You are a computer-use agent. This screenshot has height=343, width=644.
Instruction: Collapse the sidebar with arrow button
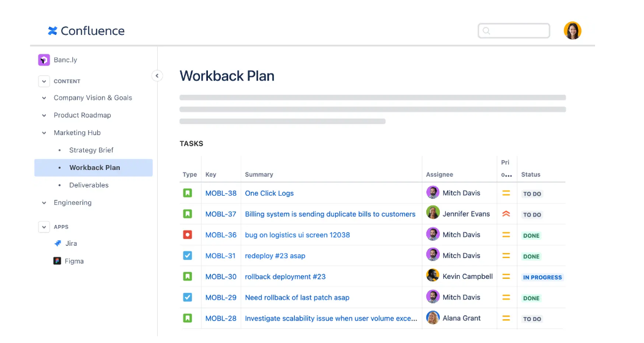[157, 76]
